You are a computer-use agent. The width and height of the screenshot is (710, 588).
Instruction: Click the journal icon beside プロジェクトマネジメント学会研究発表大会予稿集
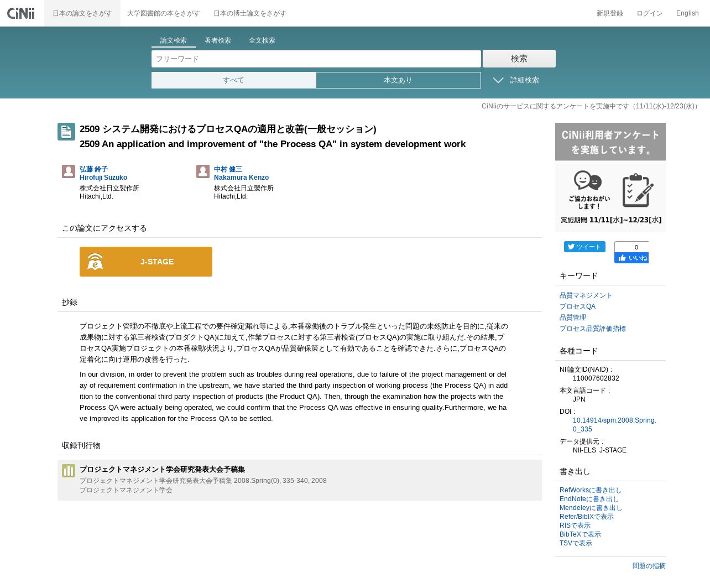[x=69, y=471]
